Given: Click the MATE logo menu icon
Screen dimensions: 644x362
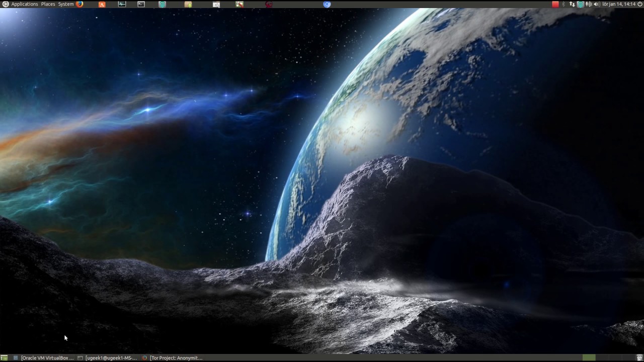Looking at the screenshot, I should (x=5, y=4).
